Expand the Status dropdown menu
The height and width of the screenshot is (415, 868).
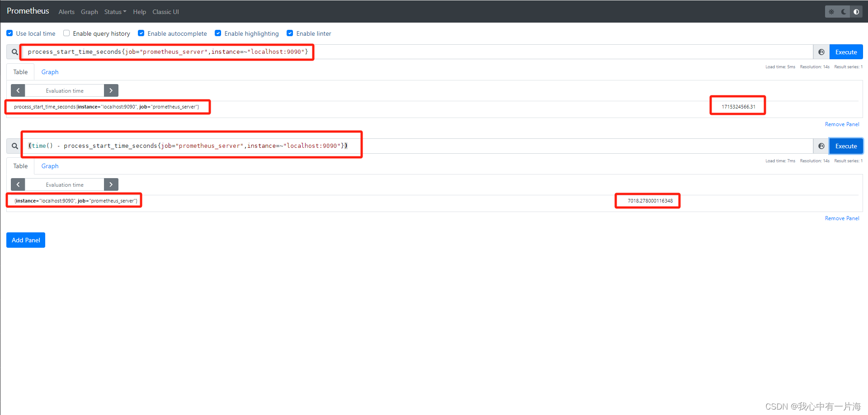(x=115, y=12)
